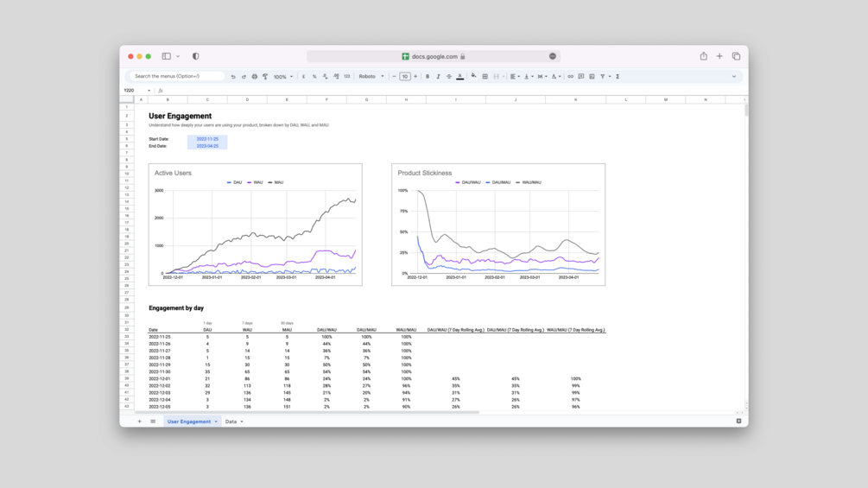Open the text color picker

[460, 76]
